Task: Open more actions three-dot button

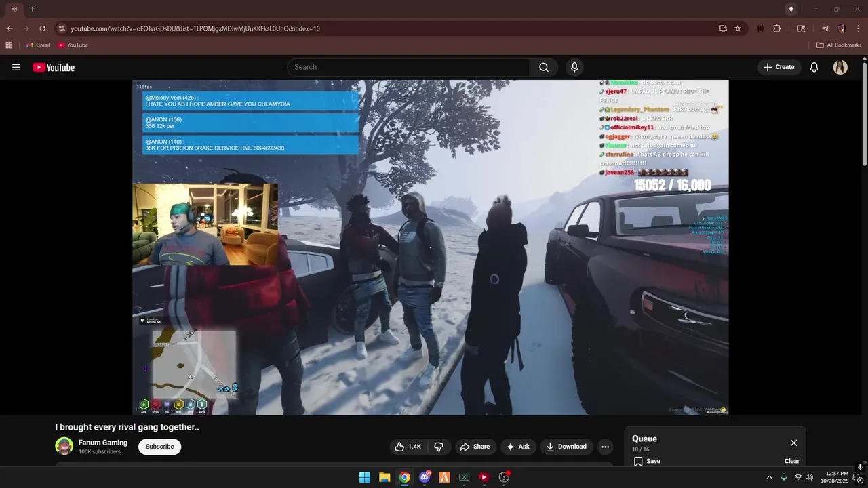Action: (605, 447)
